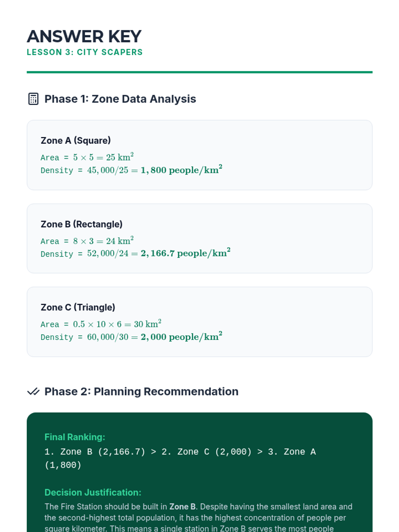399x532 pixels.
Task: Click the bold Zone B in the justification paragraph
Action: [183, 507]
